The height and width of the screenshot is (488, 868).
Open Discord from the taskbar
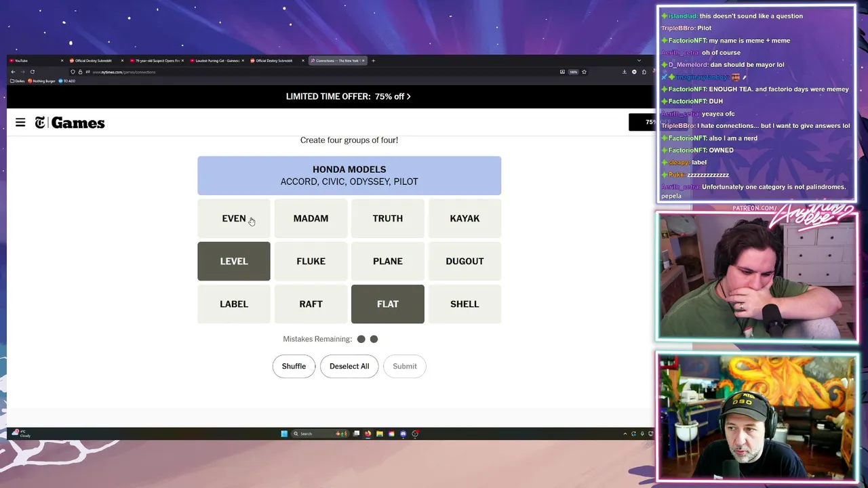coord(403,434)
